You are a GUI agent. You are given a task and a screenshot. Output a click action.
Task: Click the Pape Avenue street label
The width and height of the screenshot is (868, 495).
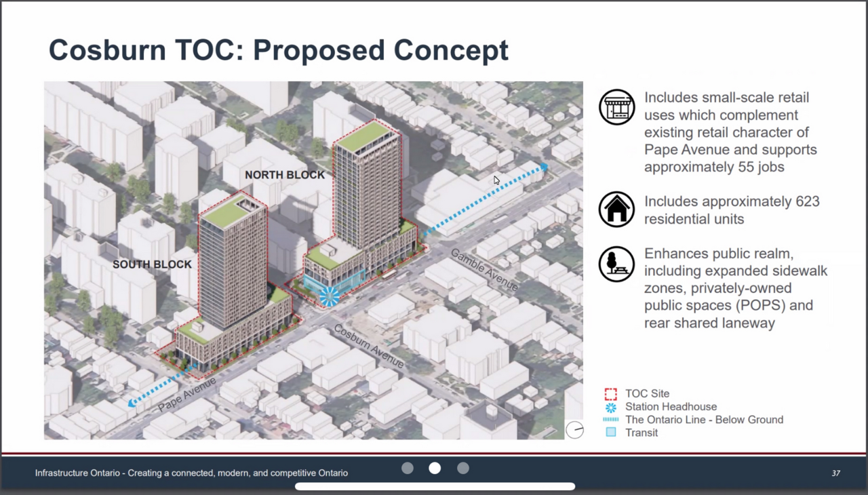[x=187, y=395]
